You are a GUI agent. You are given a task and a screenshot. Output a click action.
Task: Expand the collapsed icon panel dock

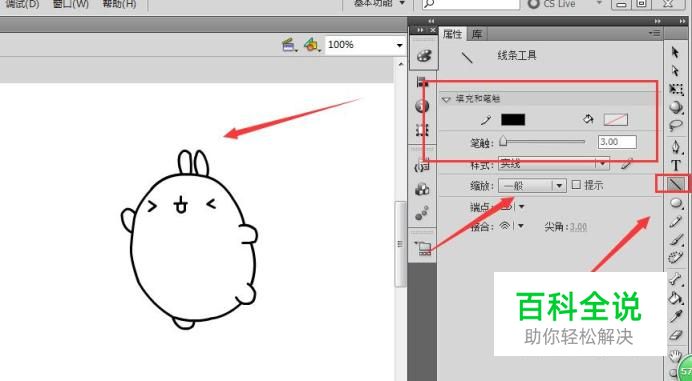point(431,21)
